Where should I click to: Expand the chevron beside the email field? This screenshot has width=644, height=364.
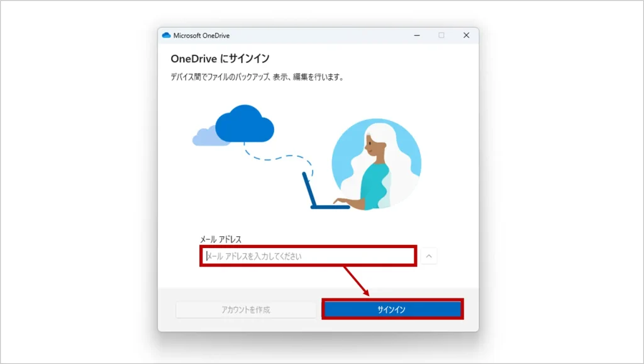[429, 256]
